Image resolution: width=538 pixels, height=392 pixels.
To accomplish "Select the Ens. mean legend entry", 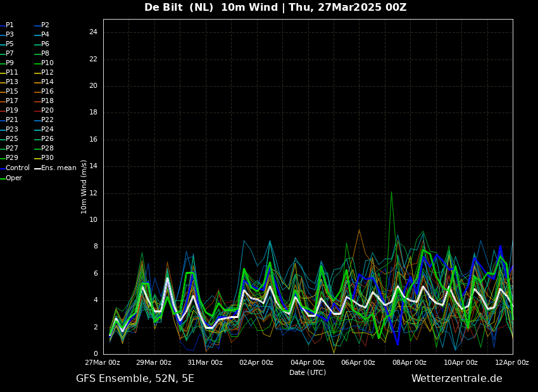I will (x=58, y=168).
